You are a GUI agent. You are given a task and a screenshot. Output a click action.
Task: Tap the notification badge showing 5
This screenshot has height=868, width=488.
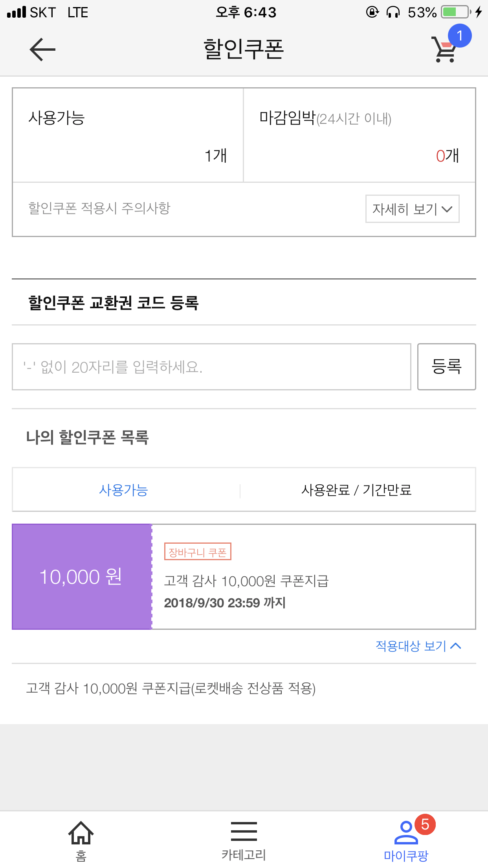point(425,824)
